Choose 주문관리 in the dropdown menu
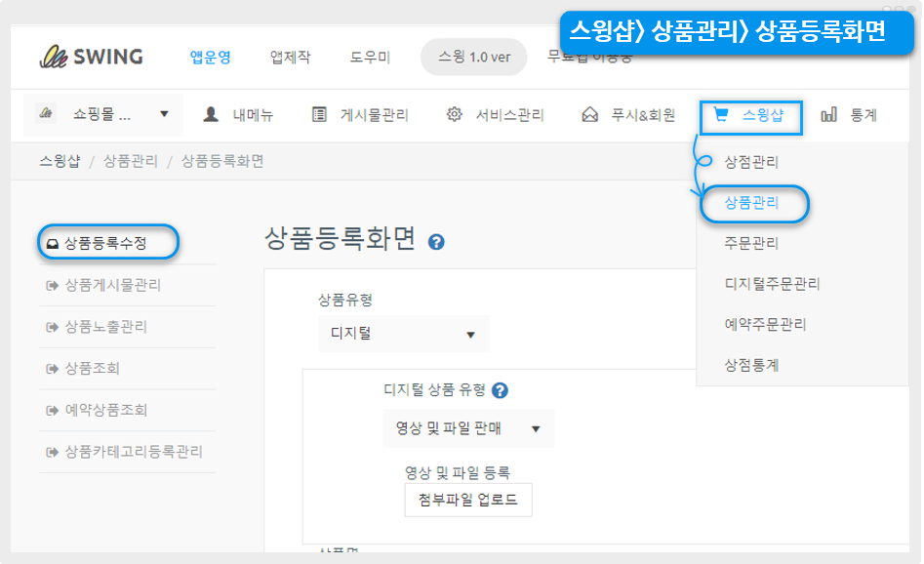 coord(751,244)
